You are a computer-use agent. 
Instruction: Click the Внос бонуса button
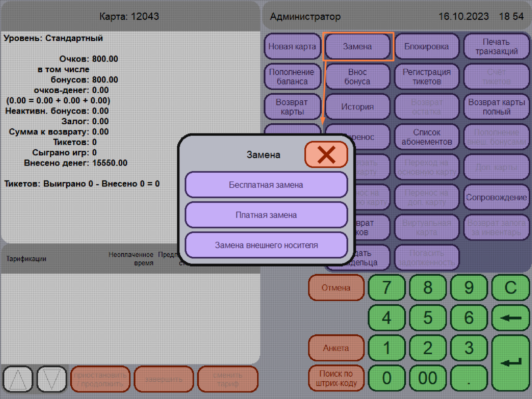358,77
